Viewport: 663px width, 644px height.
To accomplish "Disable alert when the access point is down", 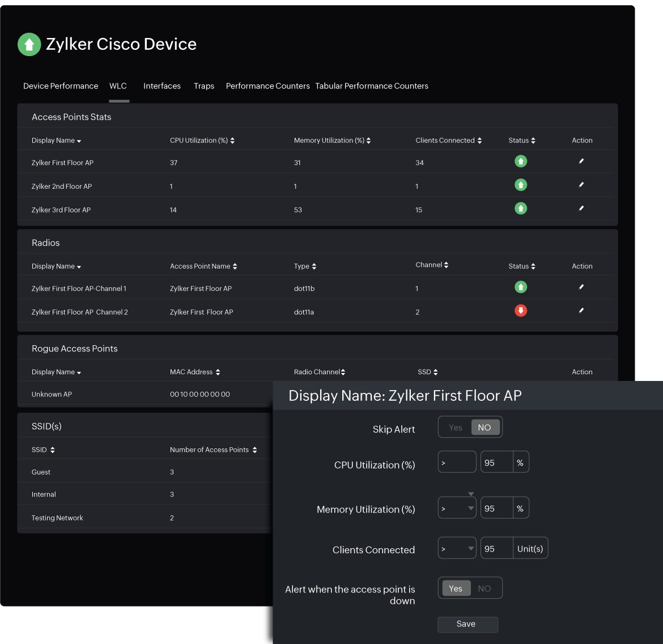I will (x=485, y=588).
